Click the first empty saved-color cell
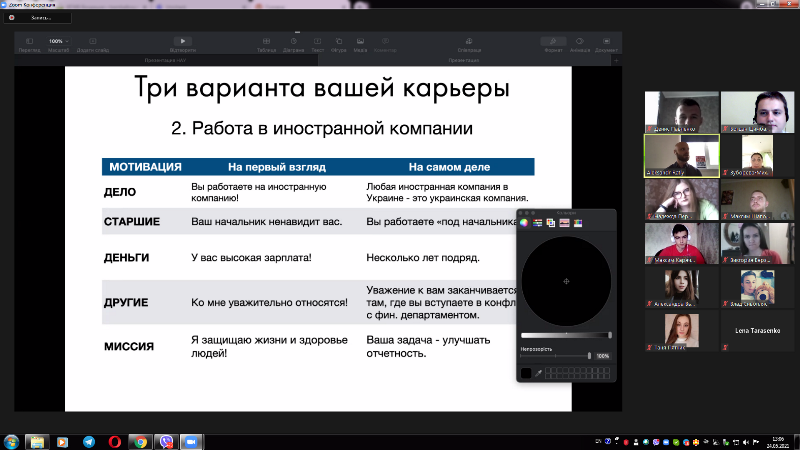Image resolution: width=800 pixels, height=450 pixels. 548,371
